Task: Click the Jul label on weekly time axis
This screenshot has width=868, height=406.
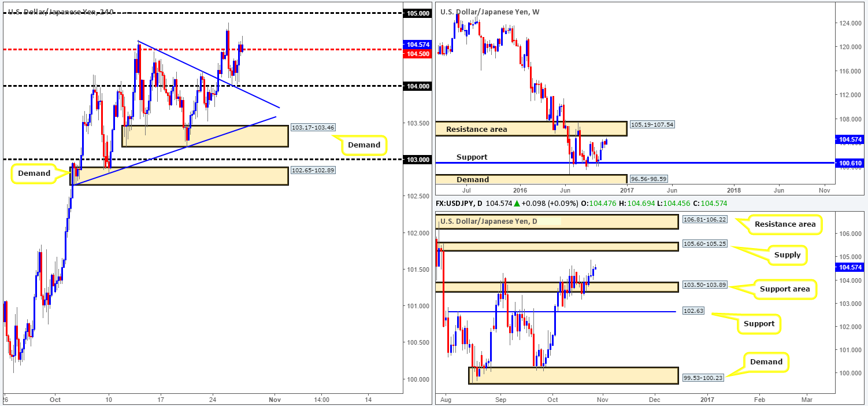Action: [466, 189]
